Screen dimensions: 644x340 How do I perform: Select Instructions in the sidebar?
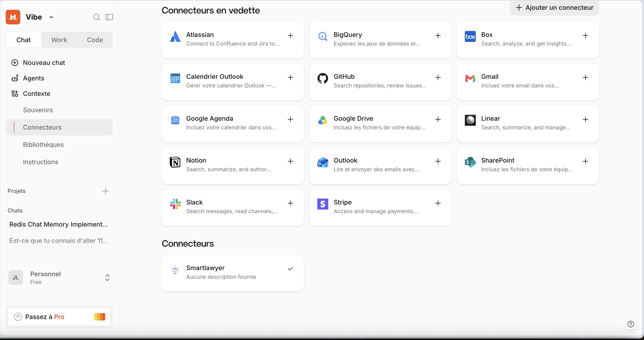click(41, 162)
